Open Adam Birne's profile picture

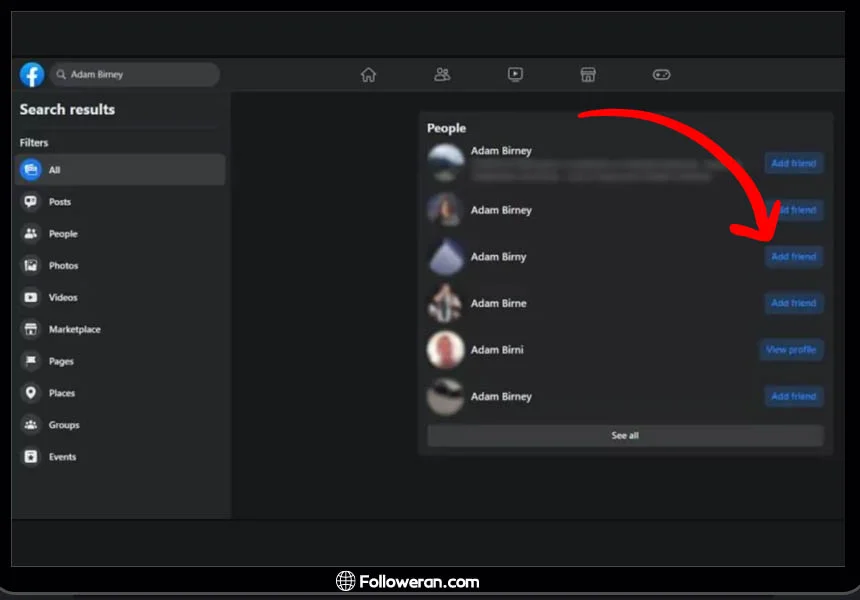[445, 303]
